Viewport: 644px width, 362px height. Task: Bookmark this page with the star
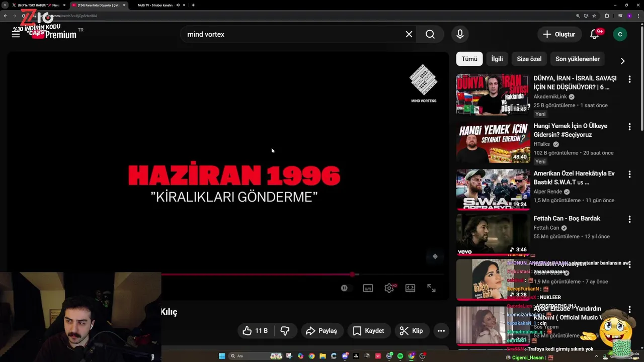tap(594, 16)
